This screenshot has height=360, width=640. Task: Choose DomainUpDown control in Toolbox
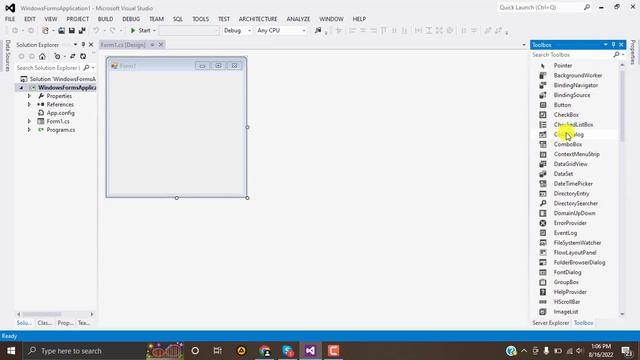(x=574, y=213)
